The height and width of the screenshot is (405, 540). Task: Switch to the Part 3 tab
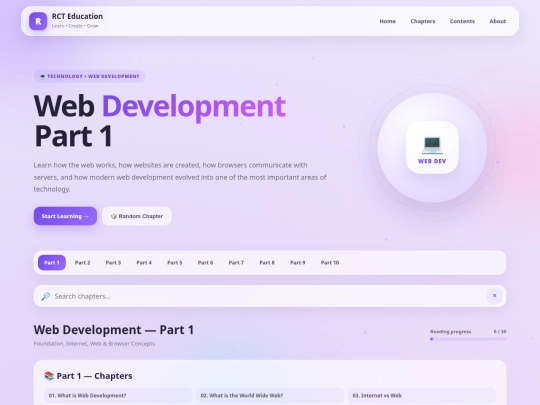[x=113, y=263]
